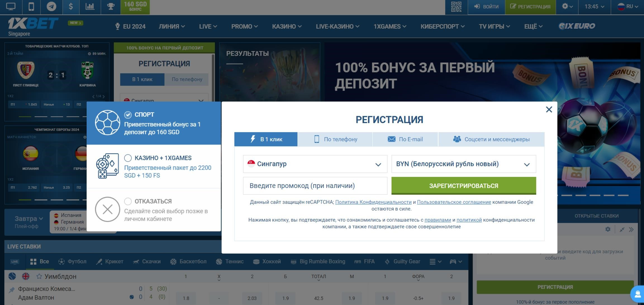This screenshot has width=644, height=305.
Task: Open the dollar payments icon
Action: pyautogui.click(x=71, y=7)
